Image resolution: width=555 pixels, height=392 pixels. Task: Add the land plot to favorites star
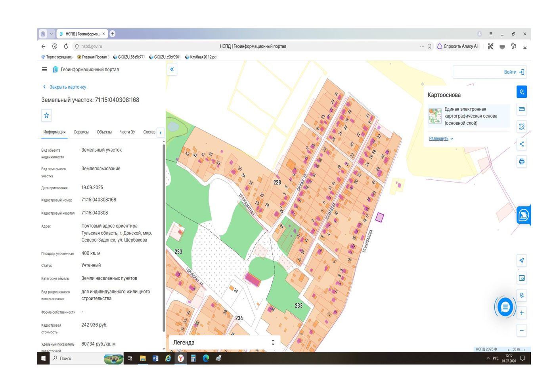[46, 115]
